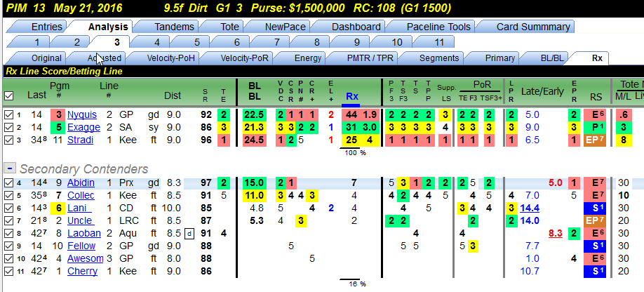Select the NewPace tab
The width and height of the screenshot is (644, 292).
click(x=285, y=27)
